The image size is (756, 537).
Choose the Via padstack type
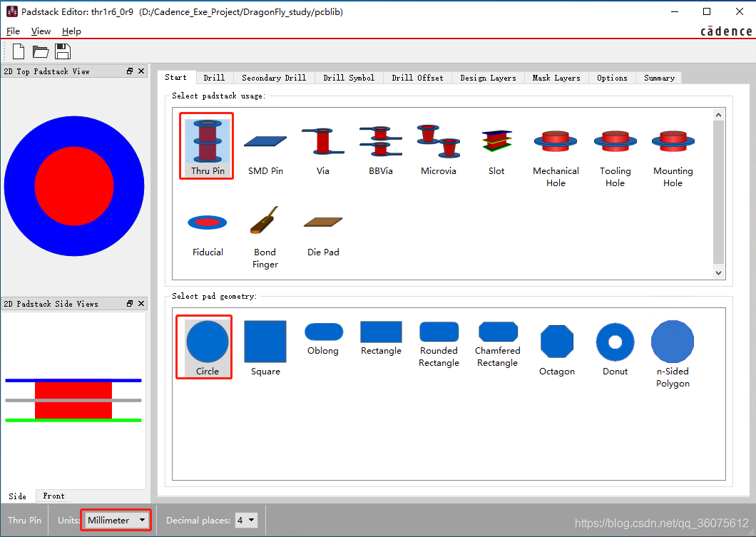(x=323, y=148)
